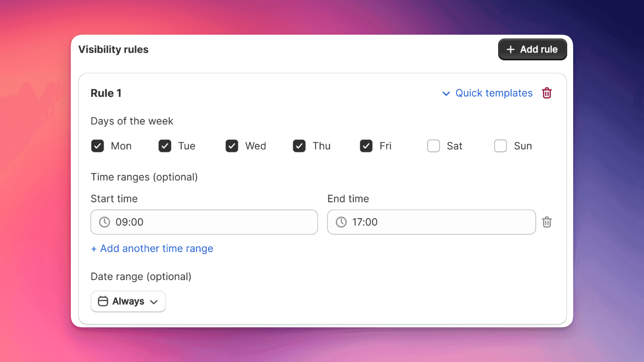This screenshot has width=644, height=362.
Task: Click Add another time range link
Action: [x=152, y=248]
